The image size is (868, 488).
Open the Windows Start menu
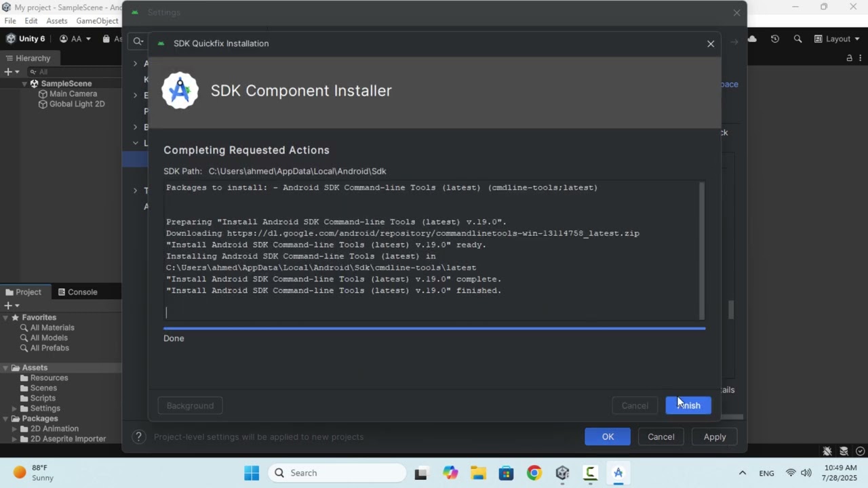click(252, 472)
